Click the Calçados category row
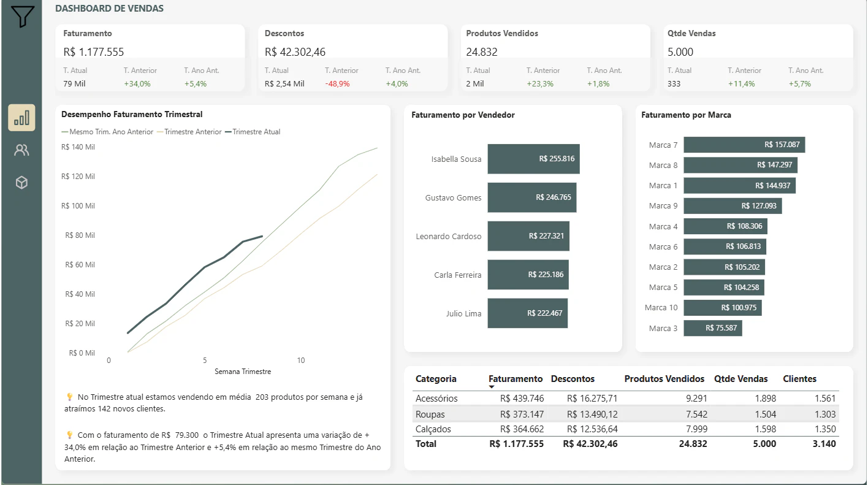868x485 pixels. (627, 429)
